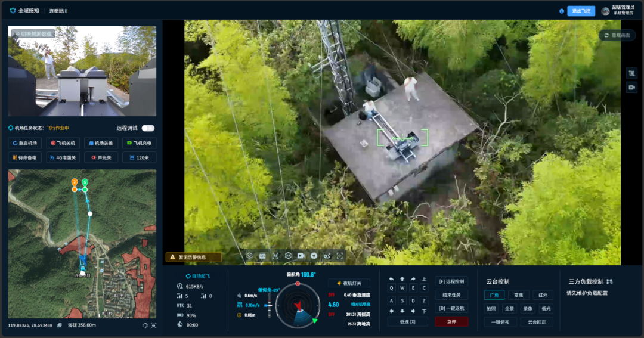Open the waypoint route icon

point(327,256)
